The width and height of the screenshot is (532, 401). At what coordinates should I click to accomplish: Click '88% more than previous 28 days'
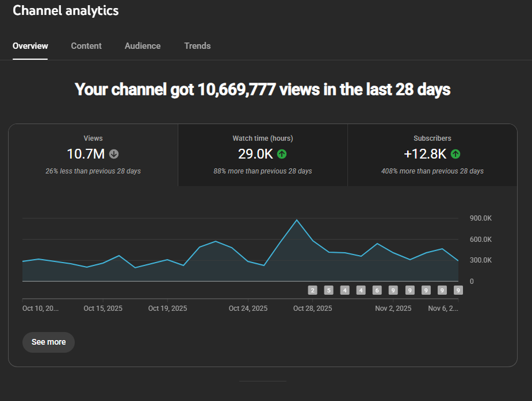(263, 171)
